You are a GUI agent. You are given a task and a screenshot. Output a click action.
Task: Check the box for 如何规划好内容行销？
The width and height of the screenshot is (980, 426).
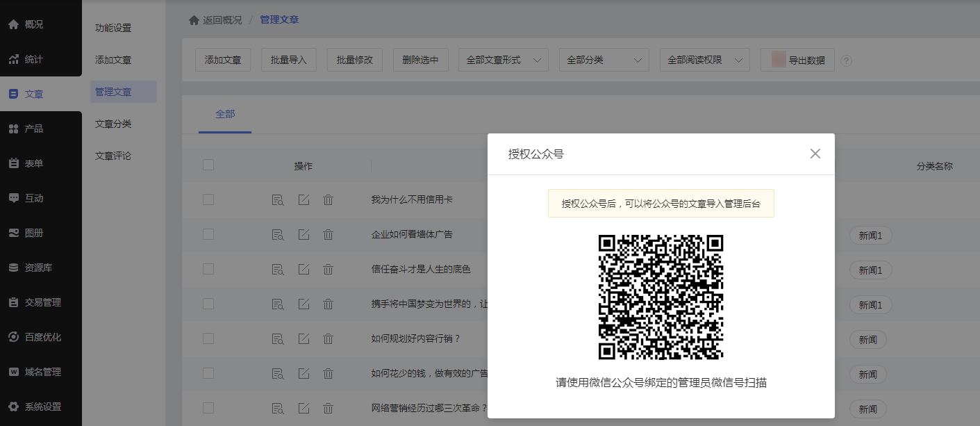tap(208, 338)
